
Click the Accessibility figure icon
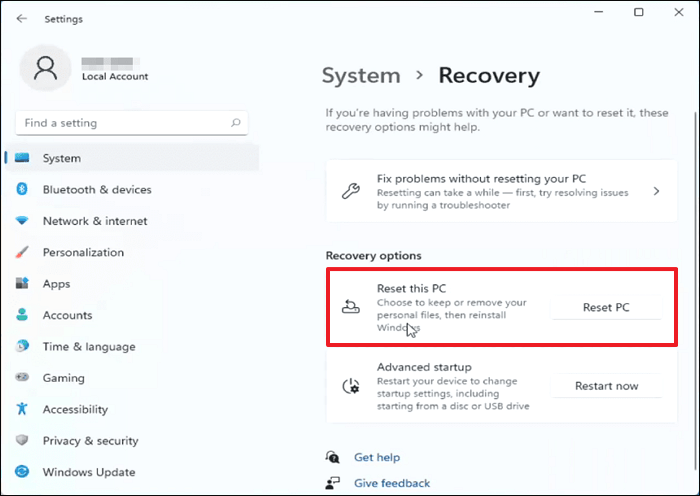[x=22, y=409]
